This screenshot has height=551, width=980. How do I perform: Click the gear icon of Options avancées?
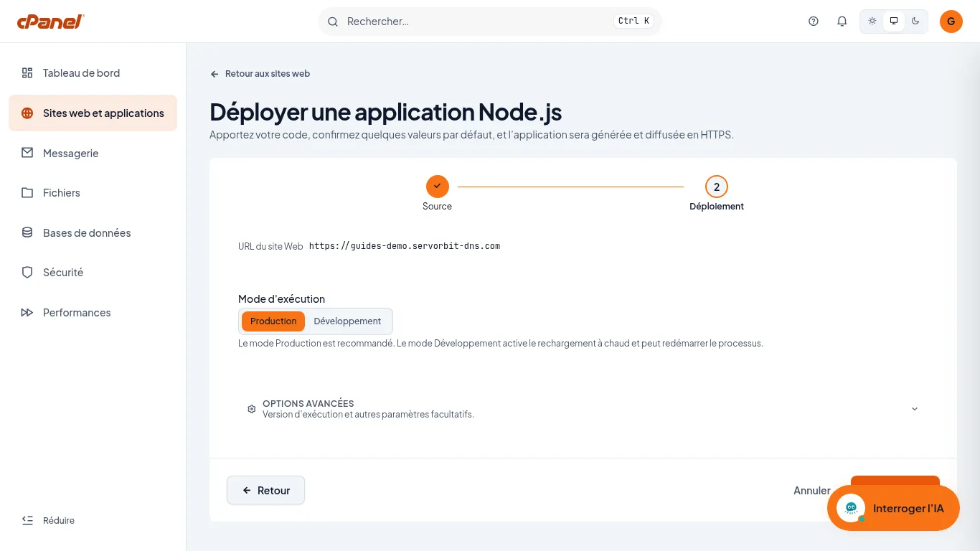tap(251, 409)
